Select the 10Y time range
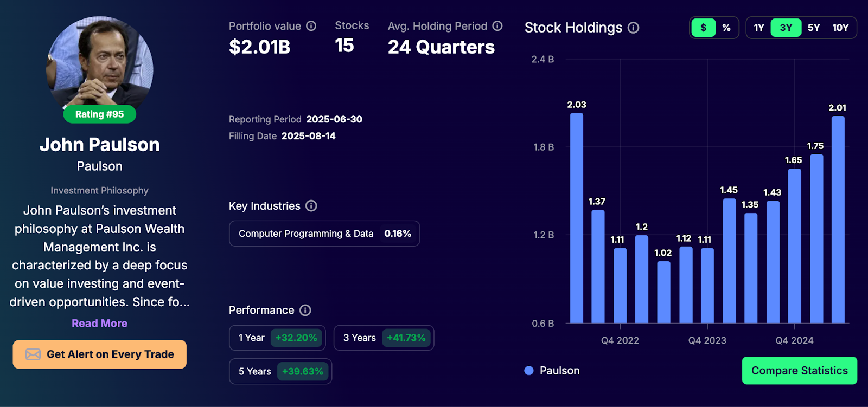This screenshot has width=868, height=407. coord(840,28)
